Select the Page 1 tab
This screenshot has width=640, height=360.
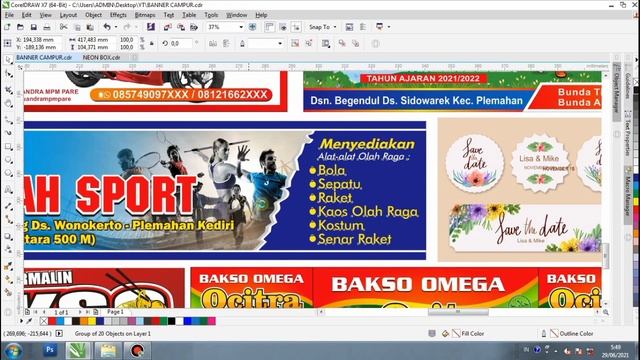(115, 312)
